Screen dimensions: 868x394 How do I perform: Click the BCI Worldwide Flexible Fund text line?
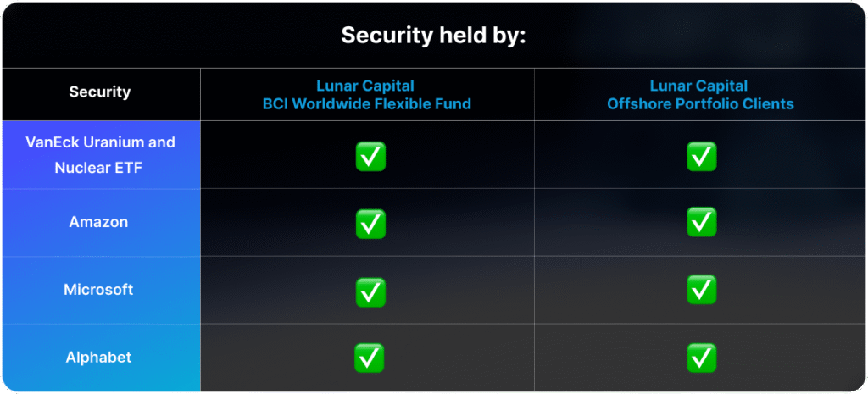coord(366,103)
